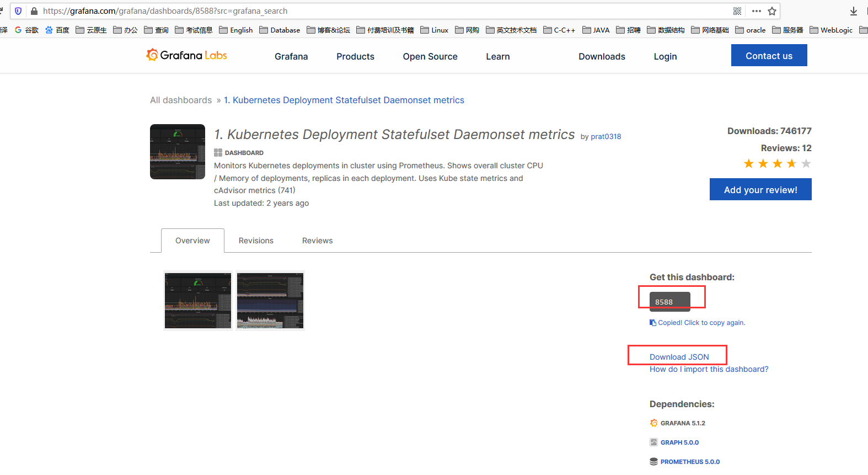The height and width of the screenshot is (475, 868).
Task: Click the Add your review! button
Action: (x=760, y=189)
